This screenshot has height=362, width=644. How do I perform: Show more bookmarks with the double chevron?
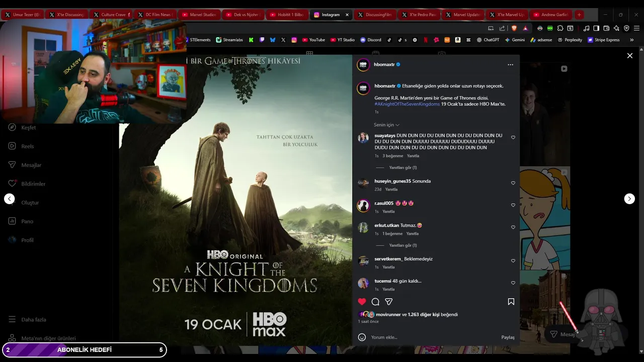coord(631,40)
